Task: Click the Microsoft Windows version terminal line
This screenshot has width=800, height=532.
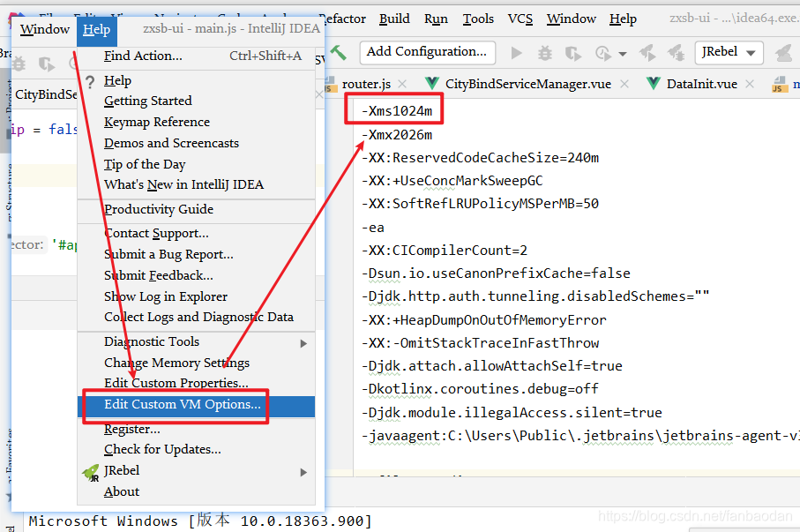Action: tap(200, 521)
